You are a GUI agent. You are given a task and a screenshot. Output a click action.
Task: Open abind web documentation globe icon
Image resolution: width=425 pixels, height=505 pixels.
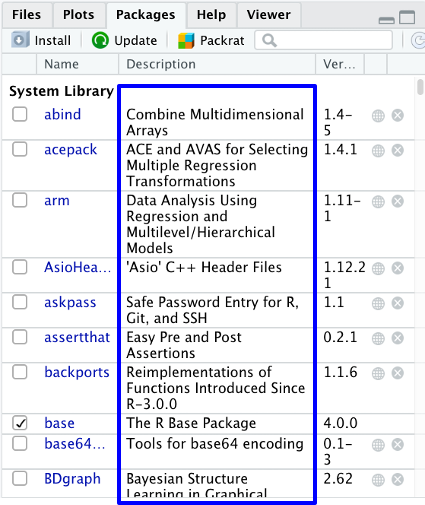[378, 116]
